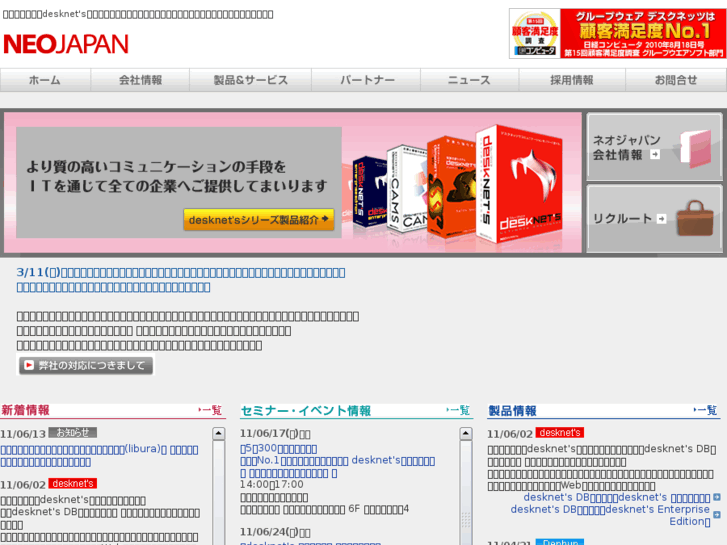The width and height of the screenshot is (727, 545).
Task: Click the red desknet's product box image
Action: point(519,183)
